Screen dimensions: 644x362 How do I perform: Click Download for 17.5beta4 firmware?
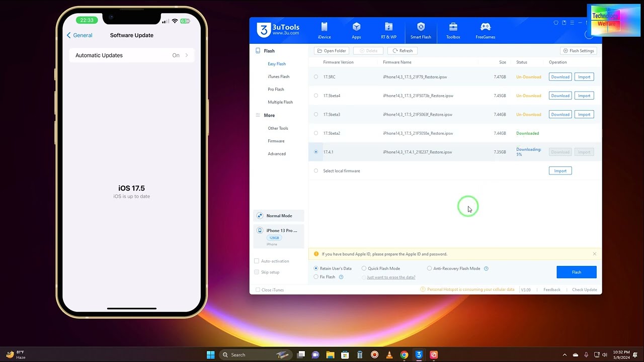pyautogui.click(x=560, y=96)
